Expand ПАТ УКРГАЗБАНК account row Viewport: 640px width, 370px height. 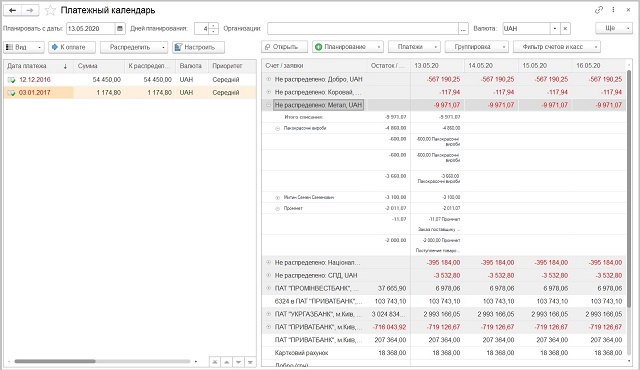(x=269, y=314)
